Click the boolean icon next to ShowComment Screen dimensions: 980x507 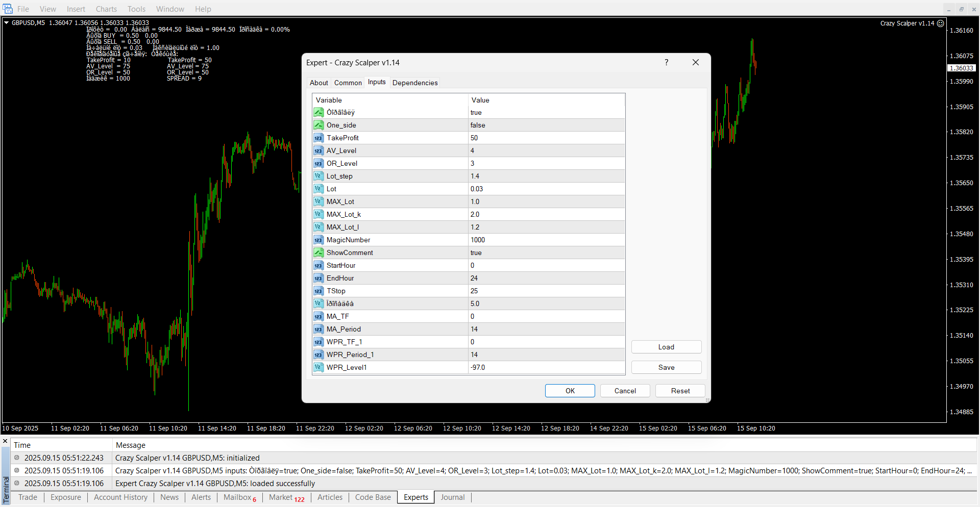318,252
